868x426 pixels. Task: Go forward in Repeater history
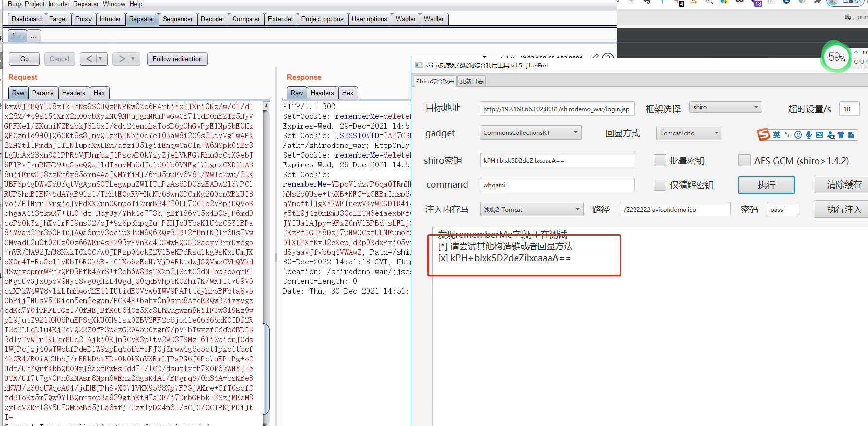click(x=121, y=59)
